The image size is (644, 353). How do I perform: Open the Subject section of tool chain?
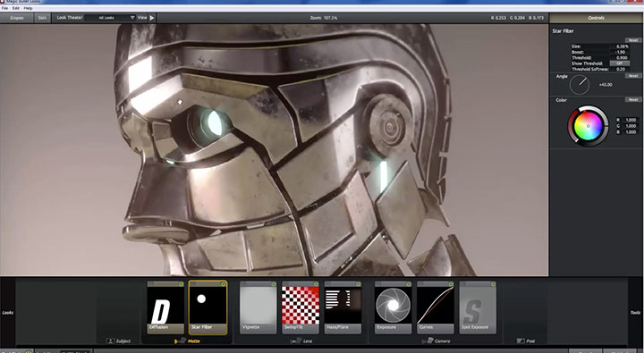(119, 340)
